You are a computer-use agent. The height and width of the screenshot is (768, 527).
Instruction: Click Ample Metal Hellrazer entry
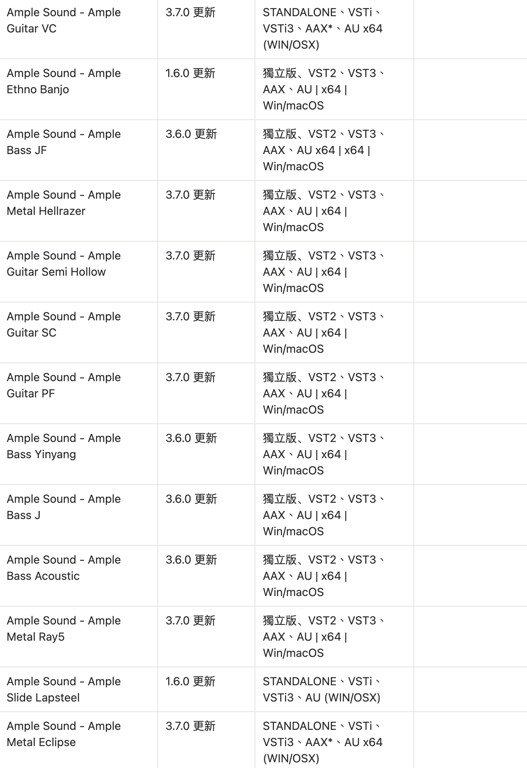point(64,203)
